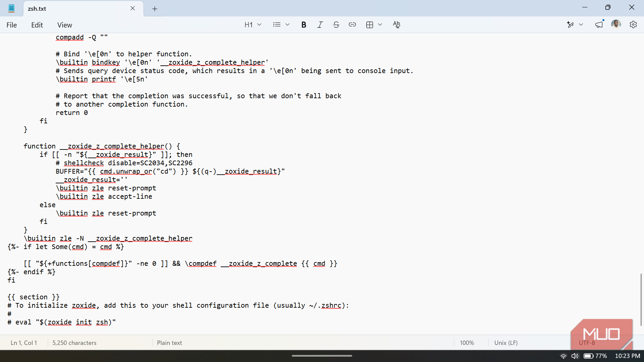Toggle strikethrough formatting
This screenshot has height=362, width=644.
(x=336, y=24)
